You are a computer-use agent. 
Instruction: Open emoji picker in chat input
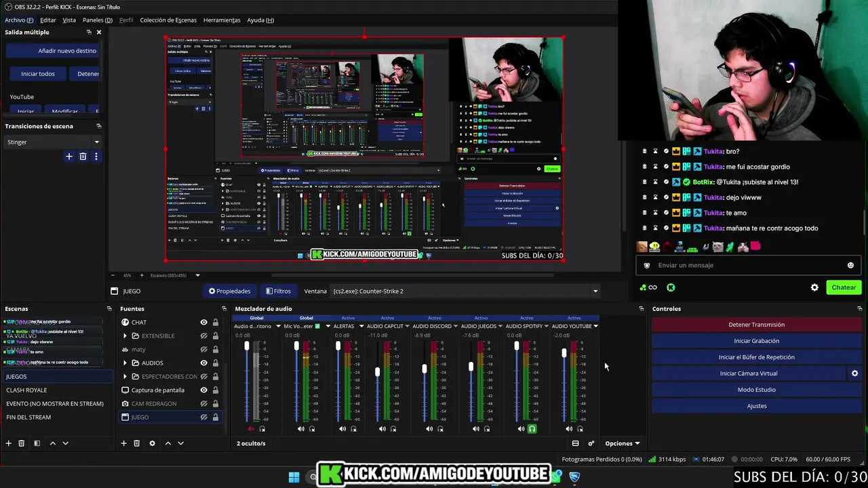tap(850, 266)
